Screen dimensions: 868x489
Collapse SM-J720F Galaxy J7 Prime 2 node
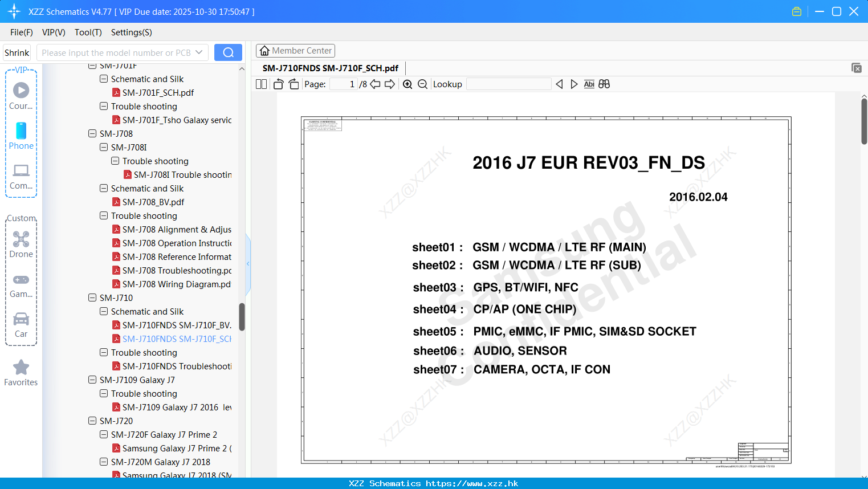[x=104, y=434]
